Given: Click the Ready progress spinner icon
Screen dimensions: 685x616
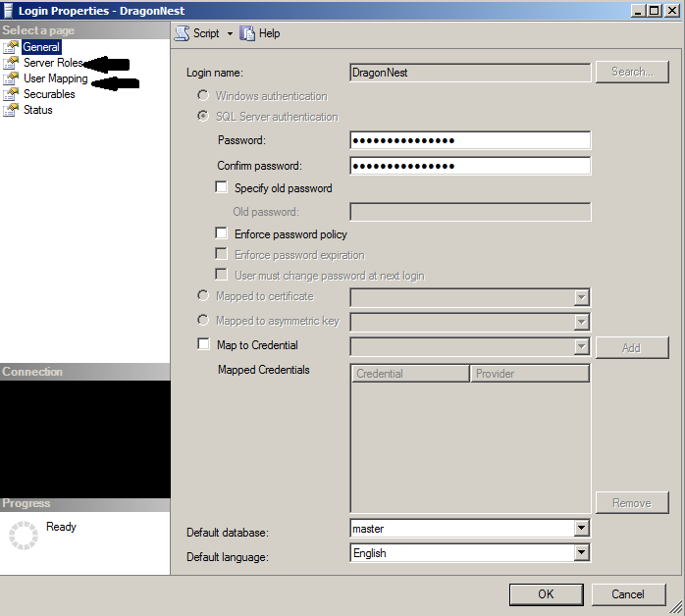Looking at the screenshot, I should click(x=24, y=536).
